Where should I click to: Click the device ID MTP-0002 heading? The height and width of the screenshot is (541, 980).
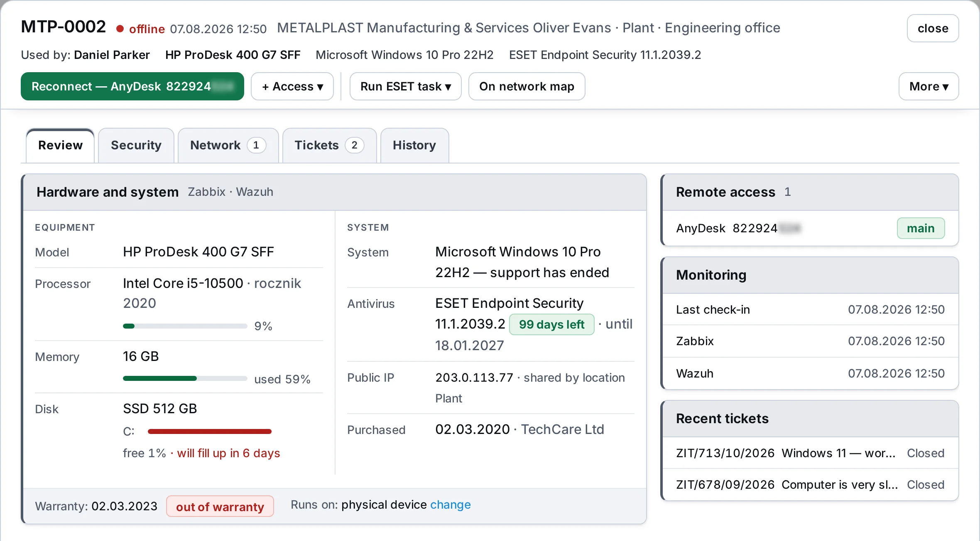[x=64, y=27]
